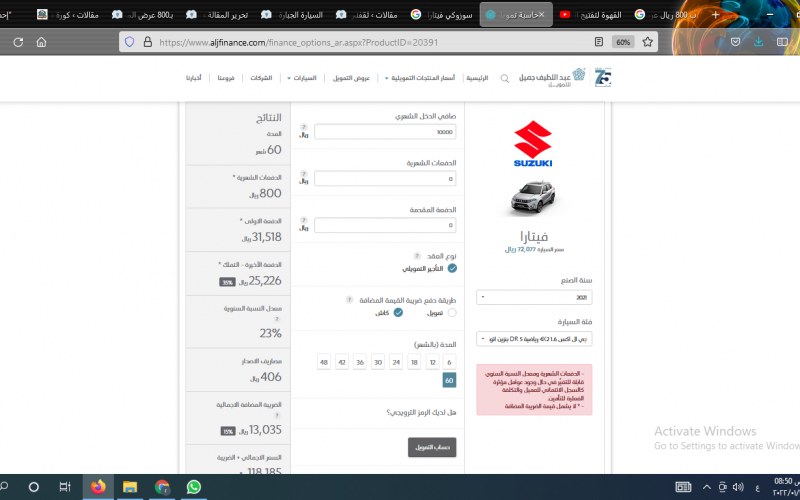The width and height of the screenshot is (800, 500).
Task: Choose the 6 month term
Action: pyautogui.click(x=449, y=362)
